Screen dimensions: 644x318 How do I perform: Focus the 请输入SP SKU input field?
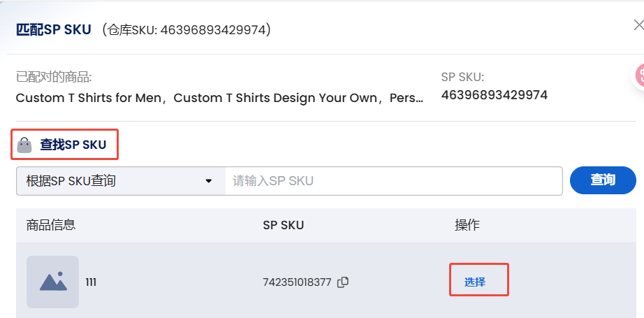393,181
